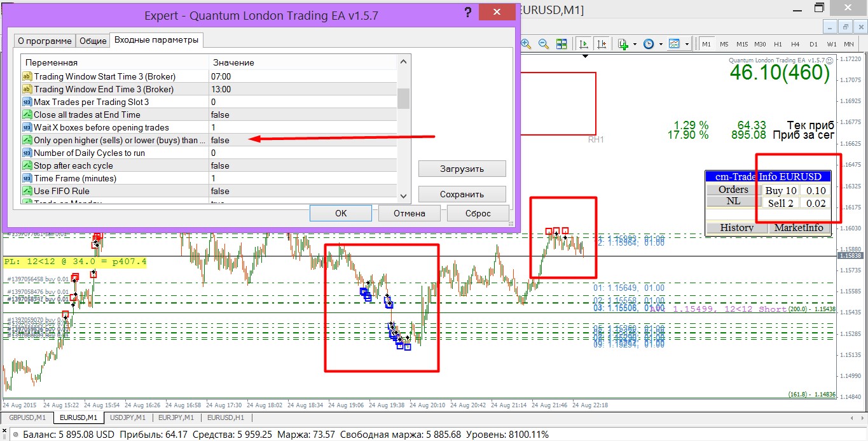Open dropdown arrow beside Add Indicator icon
This screenshot has height=441, width=868.
pyautogui.click(x=635, y=45)
